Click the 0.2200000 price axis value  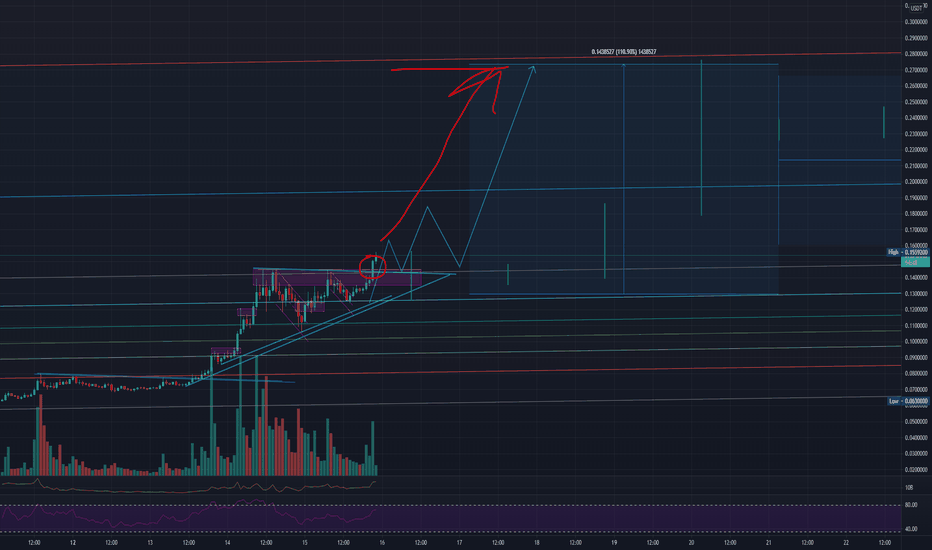click(916, 150)
